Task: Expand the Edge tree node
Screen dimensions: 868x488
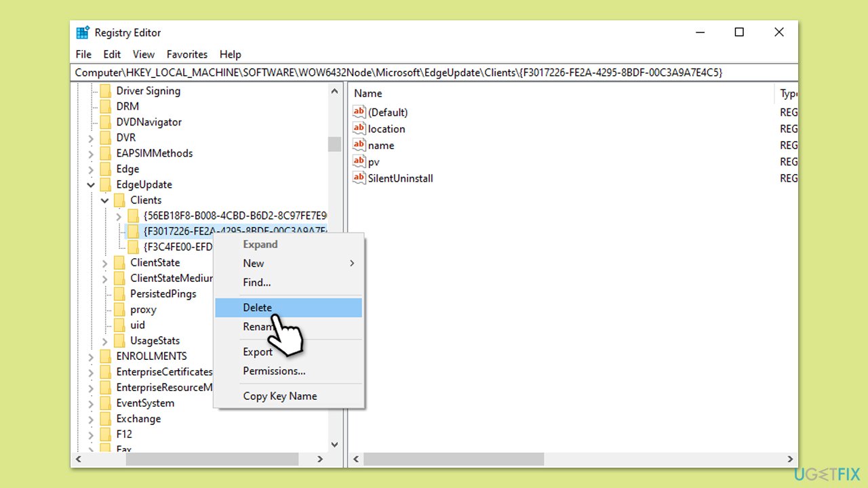Action: point(91,169)
